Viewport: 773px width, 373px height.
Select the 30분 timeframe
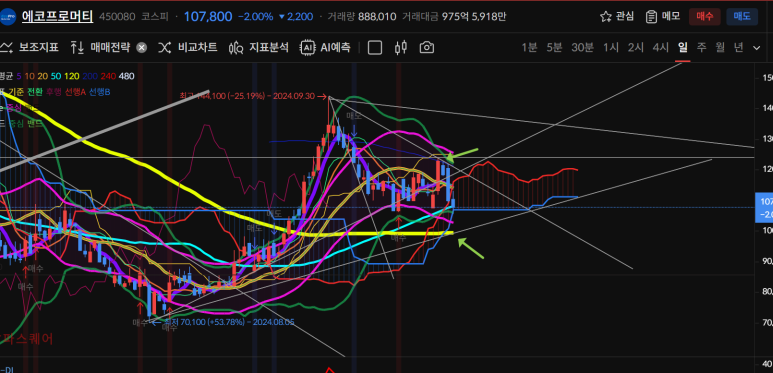(582, 48)
